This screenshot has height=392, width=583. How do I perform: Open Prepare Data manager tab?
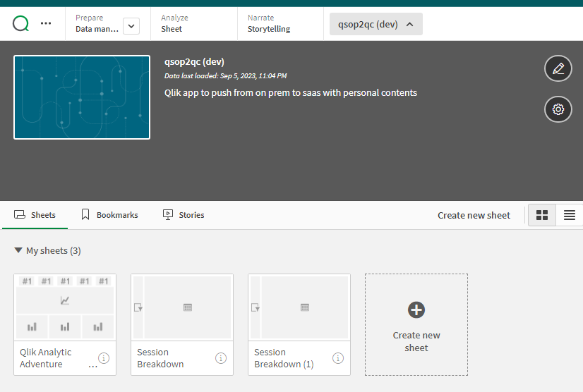tap(97, 23)
